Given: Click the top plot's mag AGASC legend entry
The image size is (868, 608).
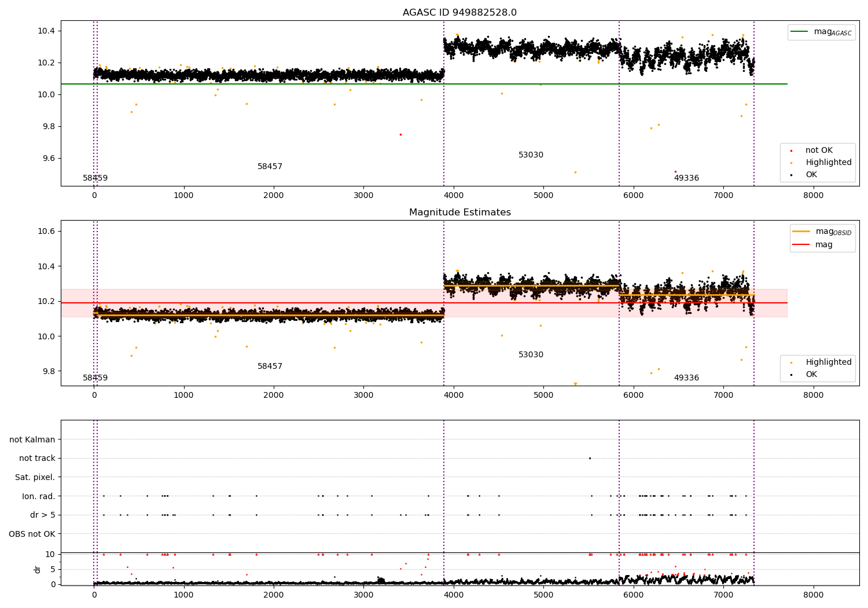Looking at the screenshot, I should (822, 32).
